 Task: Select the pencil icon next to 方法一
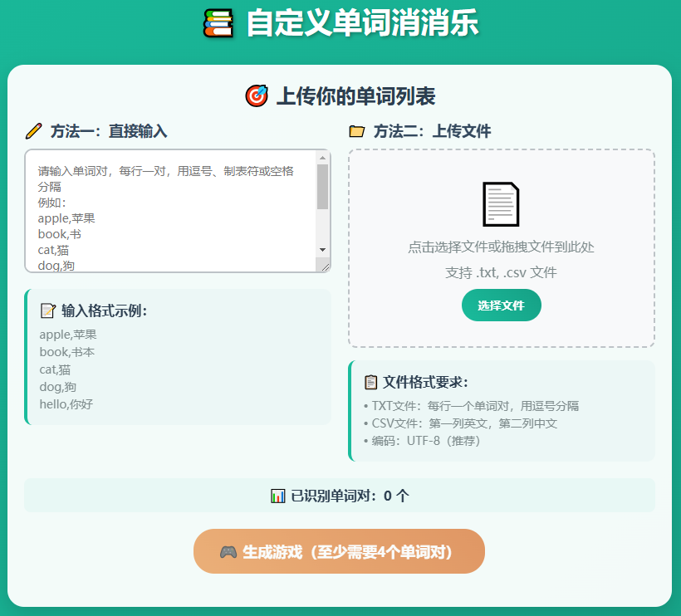[33, 131]
